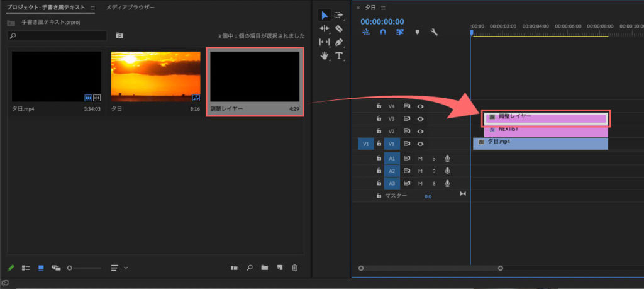Select the 調整レイヤー clip on track V3
The height and width of the screenshot is (289, 644).
[547, 118]
